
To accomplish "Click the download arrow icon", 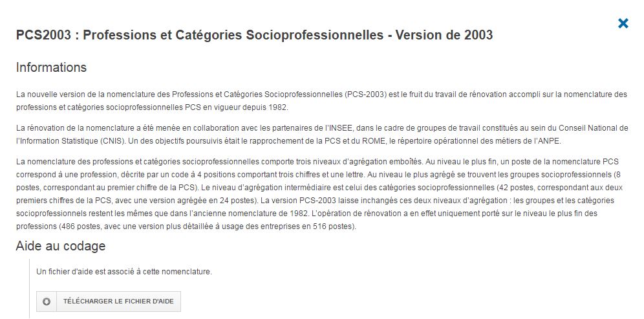I will [47, 302].
